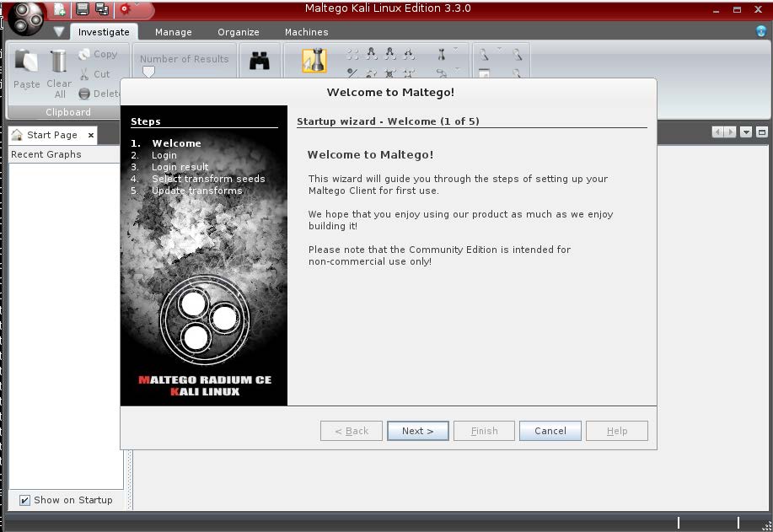Click the red gear settings icon
Viewport: 773px width, 532px height.
126,9
